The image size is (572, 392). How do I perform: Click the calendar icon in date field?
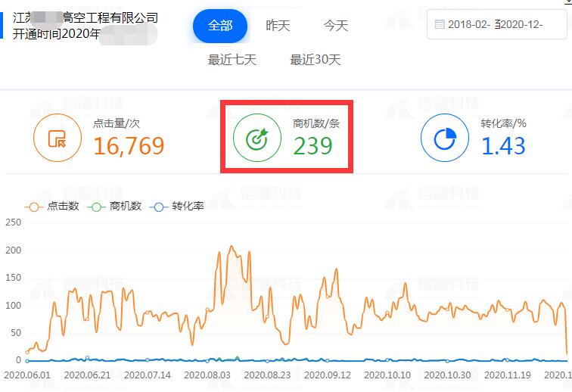tap(439, 25)
